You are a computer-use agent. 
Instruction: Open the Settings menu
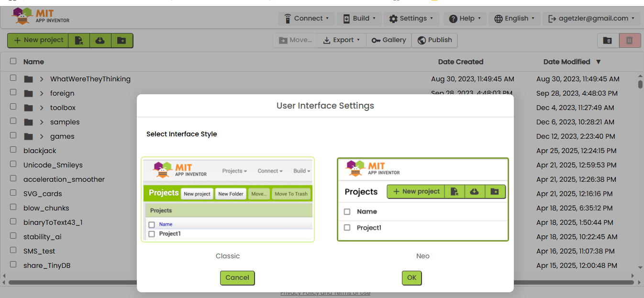pyautogui.click(x=411, y=19)
